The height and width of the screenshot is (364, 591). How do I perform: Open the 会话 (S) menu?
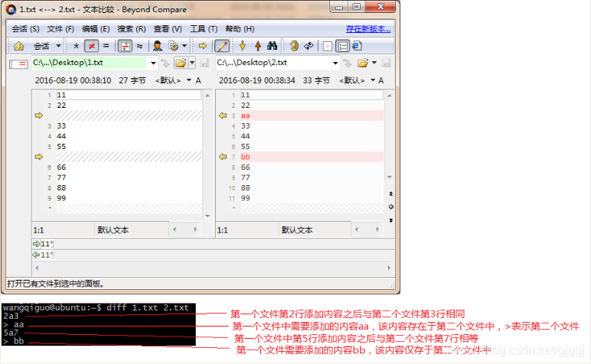25,29
